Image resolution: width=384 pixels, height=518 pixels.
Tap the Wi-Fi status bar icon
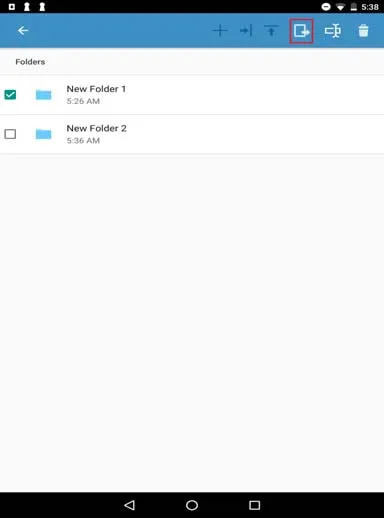340,7
